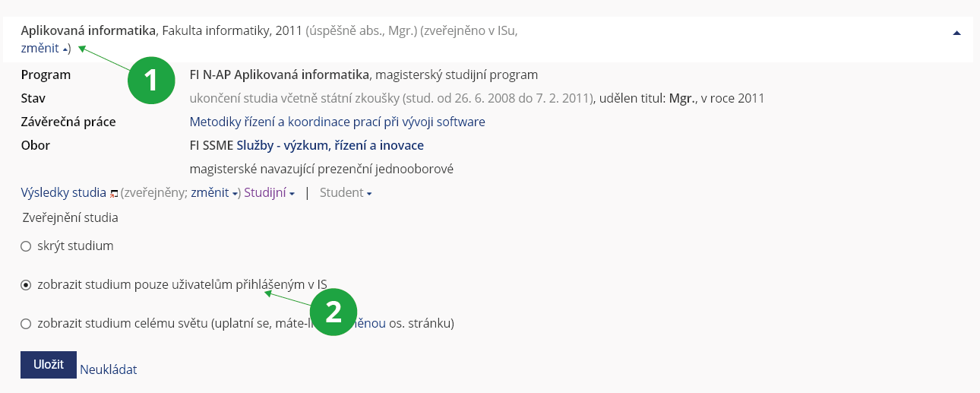Click green step marker number 1
The width and height of the screenshot is (980, 393).
pyautogui.click(x=151, y=79)
